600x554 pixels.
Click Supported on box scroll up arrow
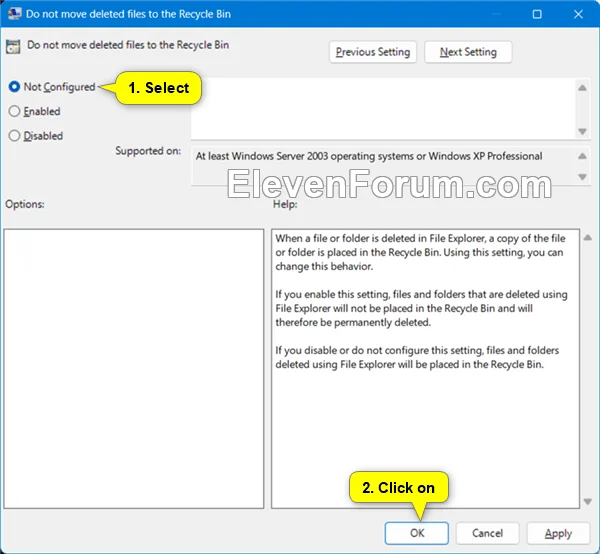click(582, 156)
